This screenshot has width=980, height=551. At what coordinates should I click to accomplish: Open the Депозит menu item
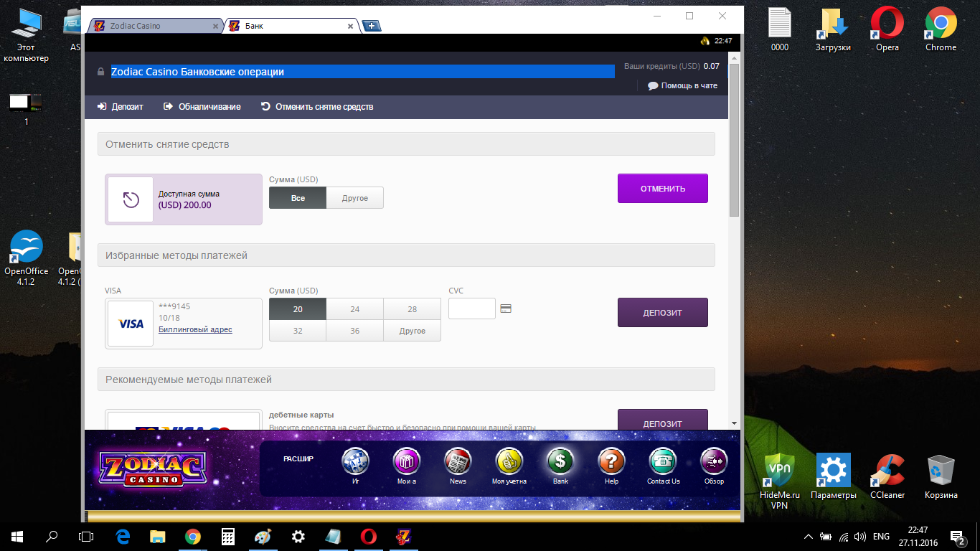121,107
